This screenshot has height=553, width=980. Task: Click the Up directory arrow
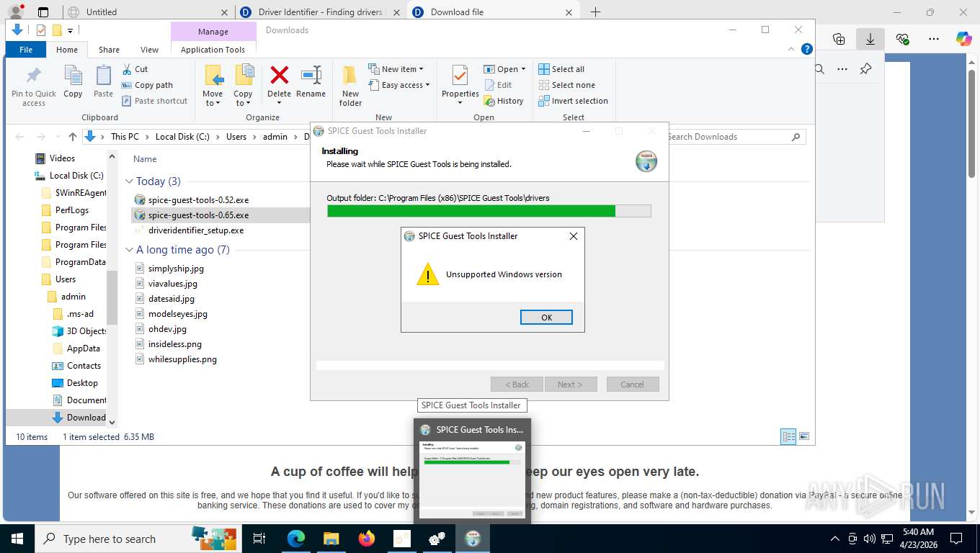73,137
